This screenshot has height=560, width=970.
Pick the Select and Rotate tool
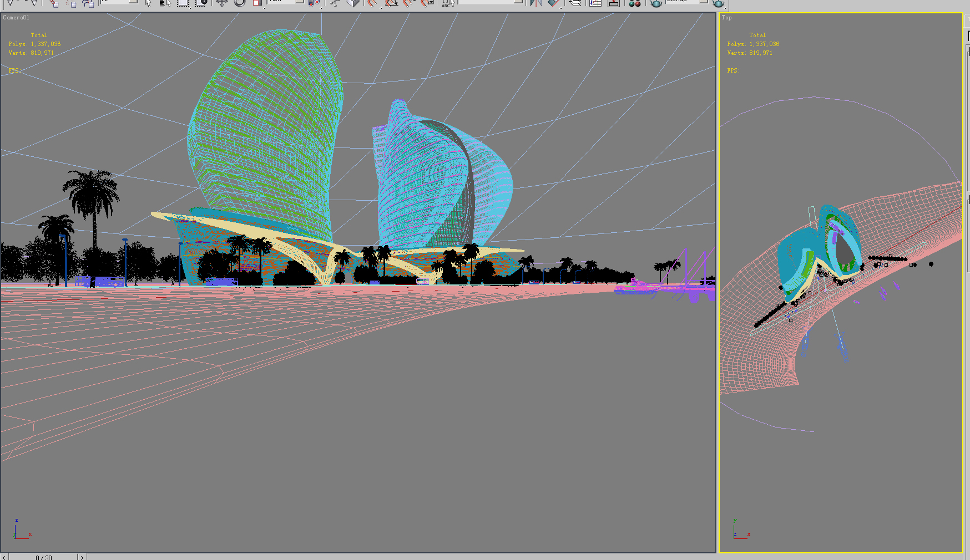[x=240, y=3]
